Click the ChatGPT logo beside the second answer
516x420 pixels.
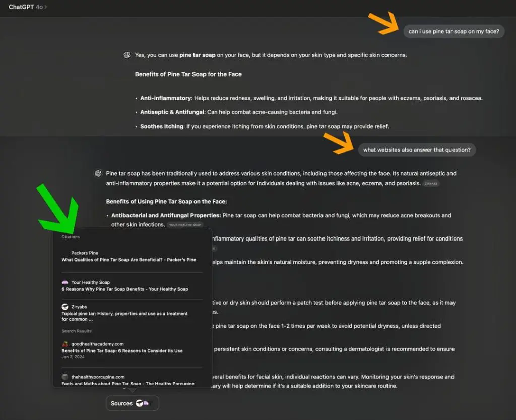(98, 173)
